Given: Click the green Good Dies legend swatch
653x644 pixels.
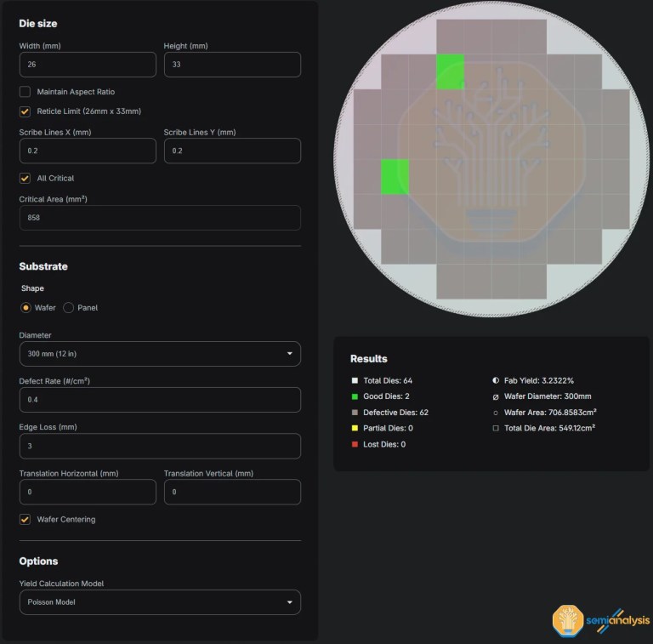Looking at the screenshot, I should pyautogui.click(x=355, y=396).
